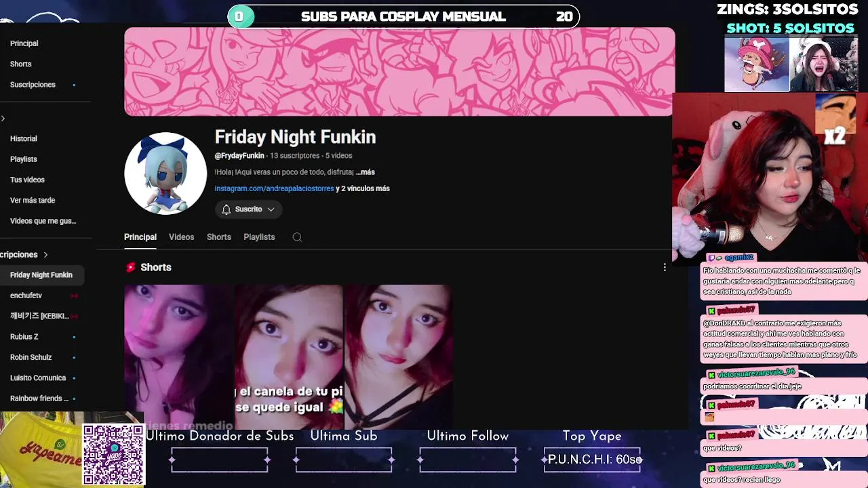Open Videos que me gustan list
This screenshot has height=488, width=868.
point(43,221)
